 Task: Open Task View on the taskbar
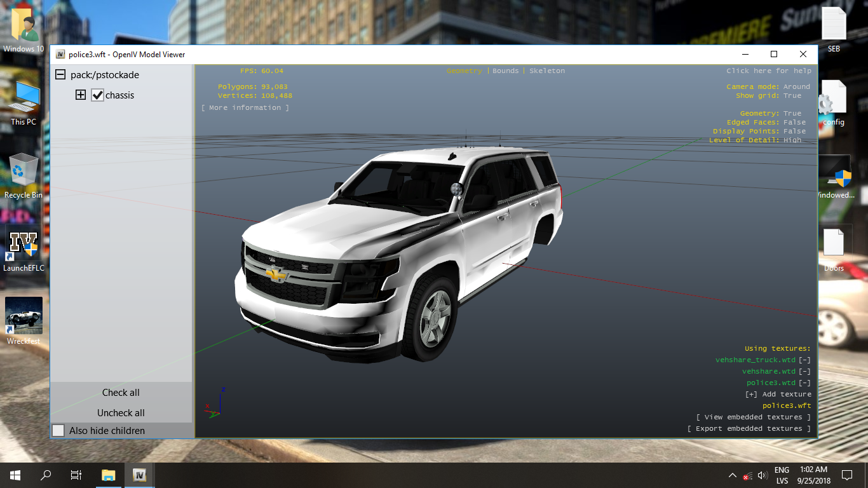point(76,475)
